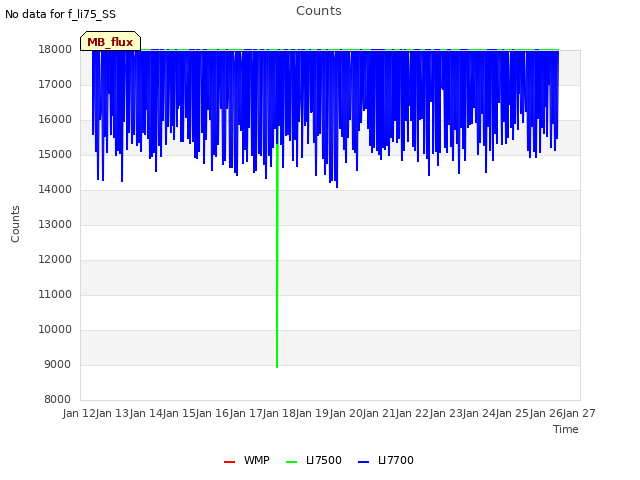Click the 16000 y-axis tick label

55,120
